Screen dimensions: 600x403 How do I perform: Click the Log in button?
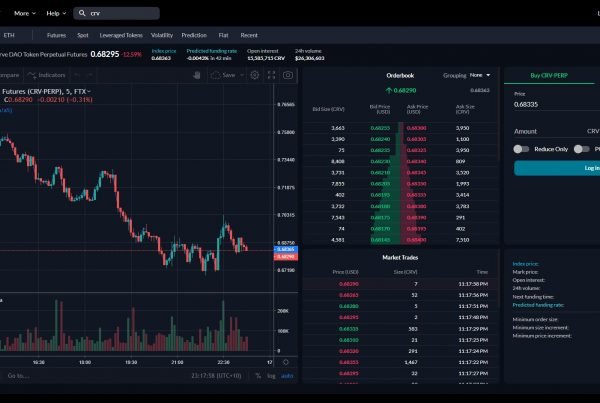[x=557, y=168]
